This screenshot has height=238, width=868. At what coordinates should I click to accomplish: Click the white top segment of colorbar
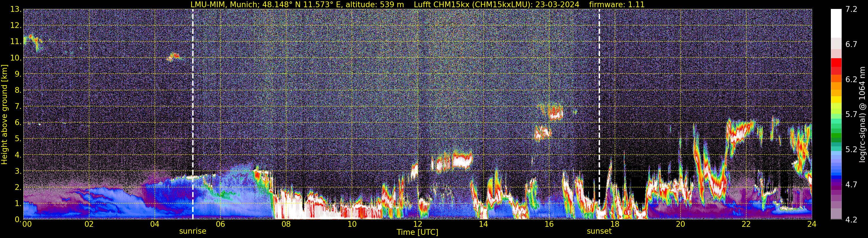[836, 23]
